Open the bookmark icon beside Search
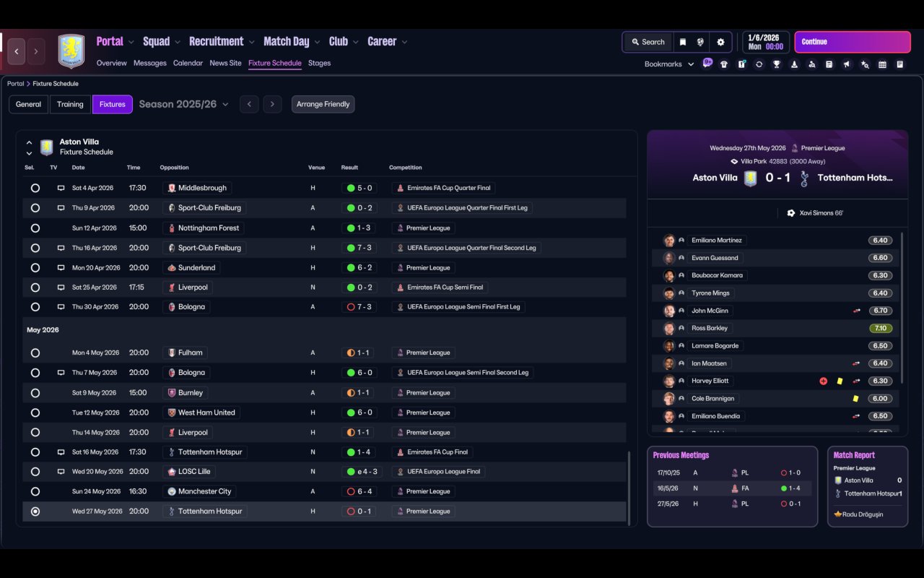 683,42
